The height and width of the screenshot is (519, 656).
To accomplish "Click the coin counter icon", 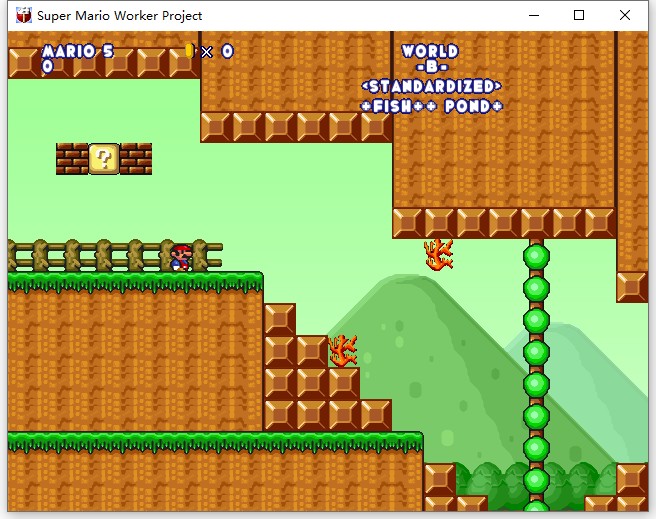I will tap(190, 51).
